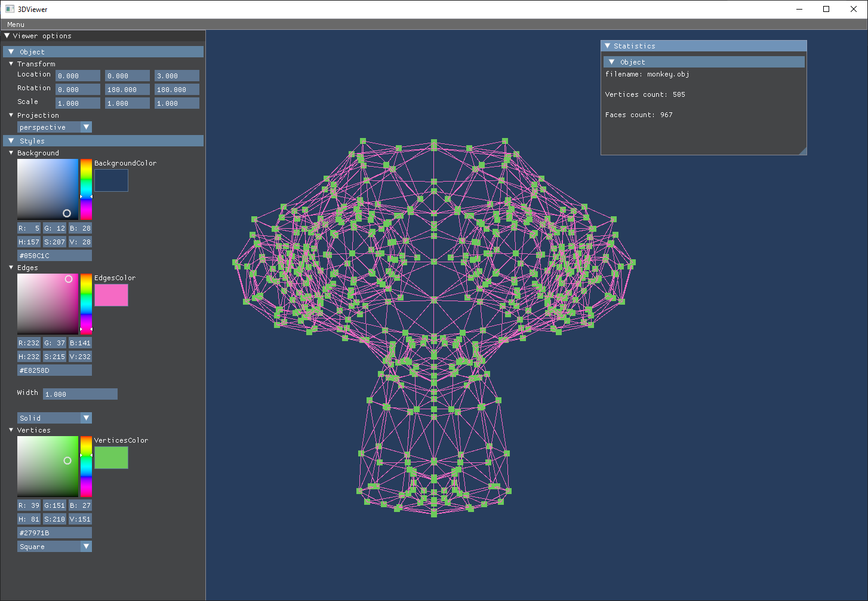The image size is (868, 601).
Task: Click the Statistics window resize grip
Action: pyautogui.click(x=802, y=151)
